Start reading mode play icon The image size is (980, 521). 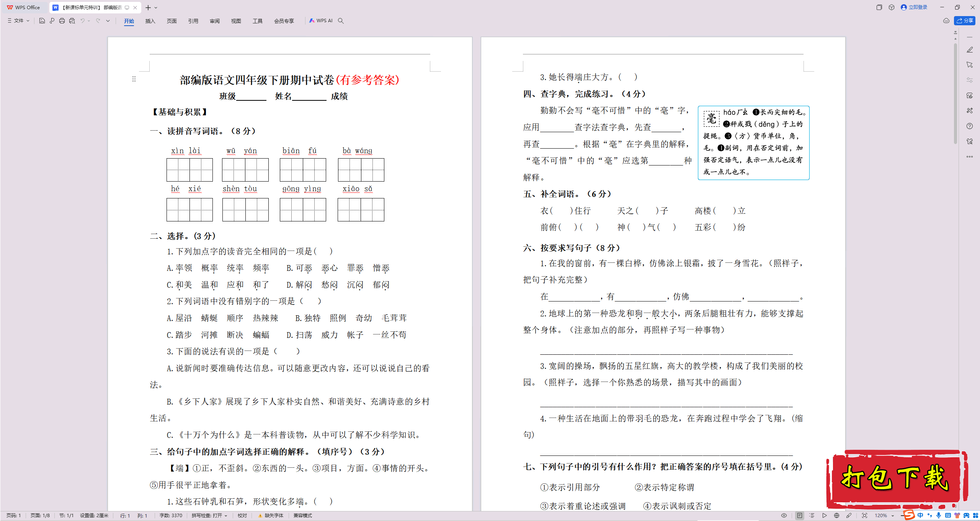click(x=825, y=516)
